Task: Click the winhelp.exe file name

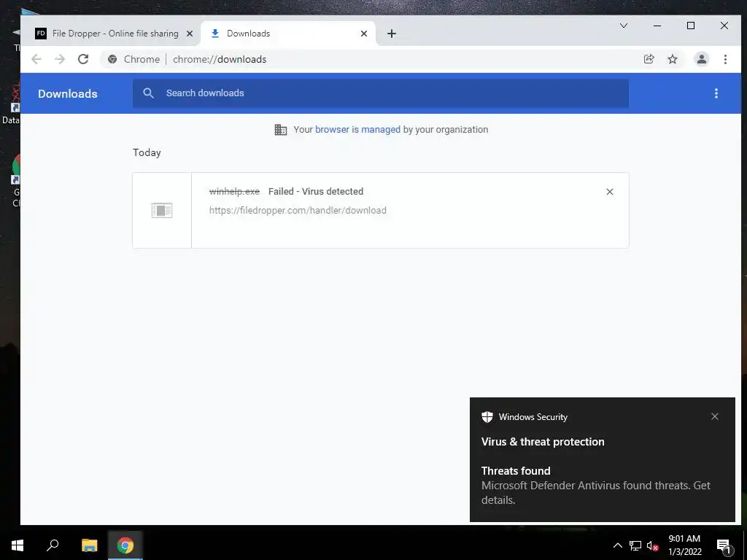Action: (234, 192)
